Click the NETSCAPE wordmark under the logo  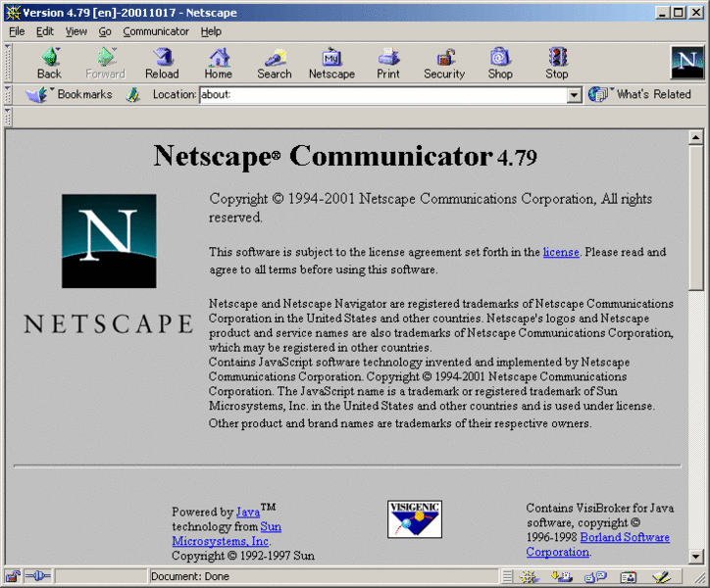pyautogui.click(x=109, y=324)
